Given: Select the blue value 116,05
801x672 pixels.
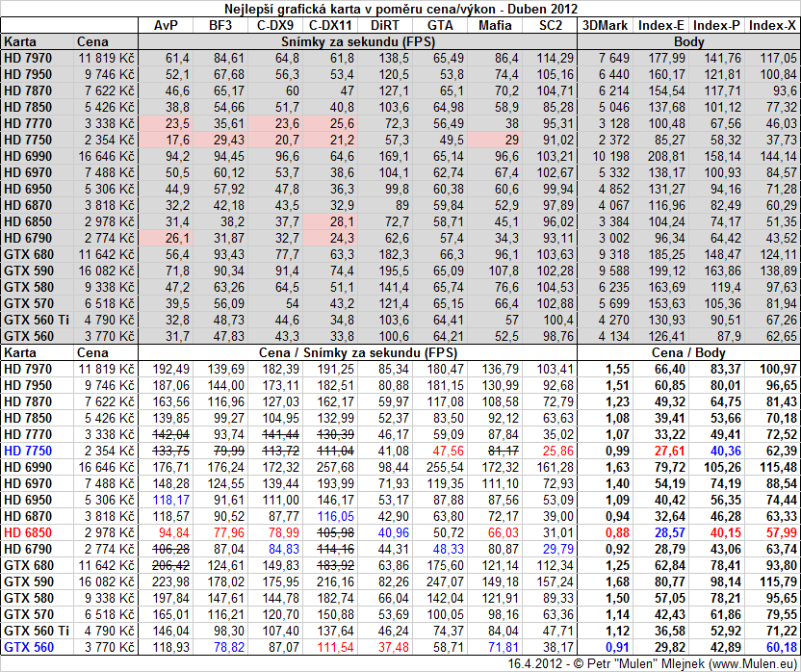Looking at the screenshot, I should tap(336, 516).
